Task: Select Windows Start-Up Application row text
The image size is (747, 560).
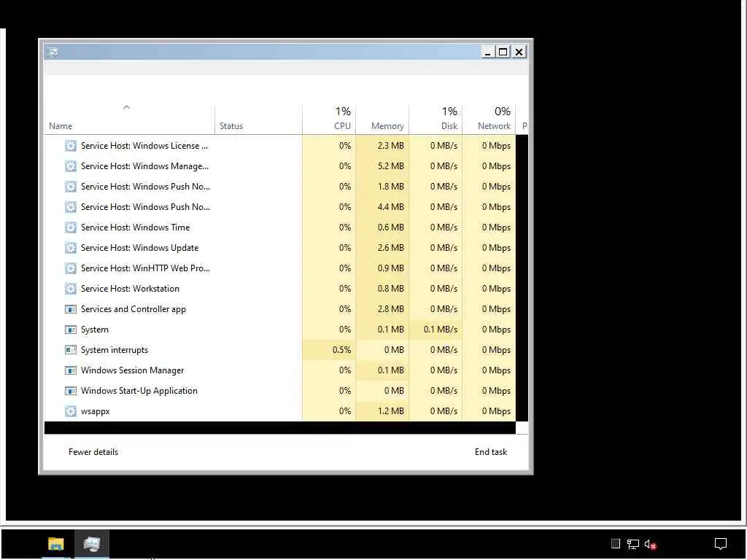Action: pos(139,391)
